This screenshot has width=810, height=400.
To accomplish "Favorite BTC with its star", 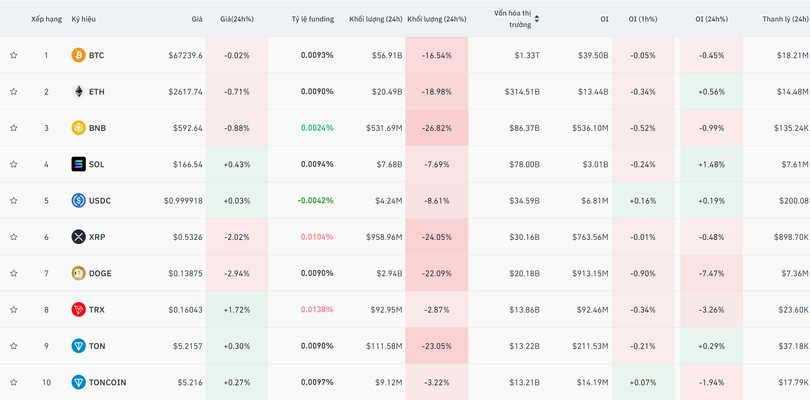I will point(14,55).
